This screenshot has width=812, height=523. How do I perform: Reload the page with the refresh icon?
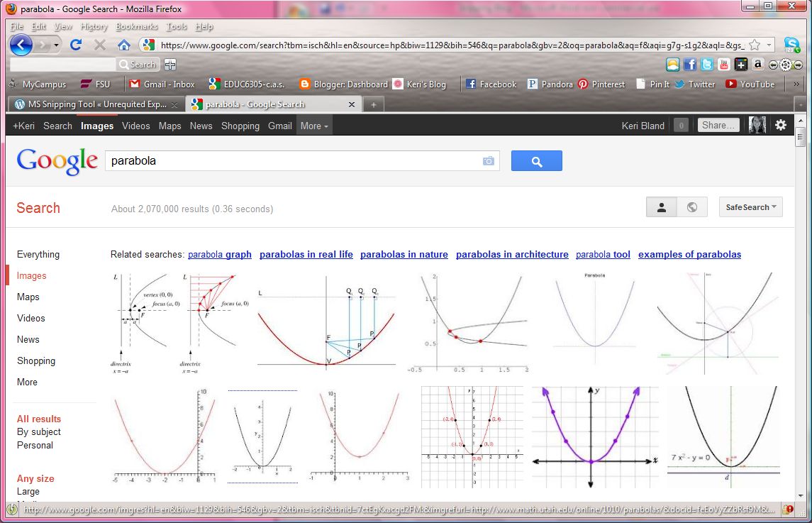[x=76, y=45]
